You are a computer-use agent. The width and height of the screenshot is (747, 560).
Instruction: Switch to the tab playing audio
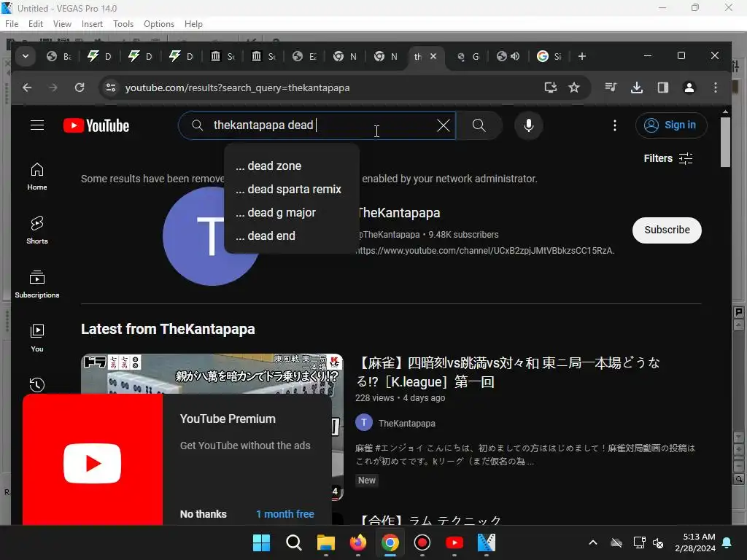click(x=508, y=56)
